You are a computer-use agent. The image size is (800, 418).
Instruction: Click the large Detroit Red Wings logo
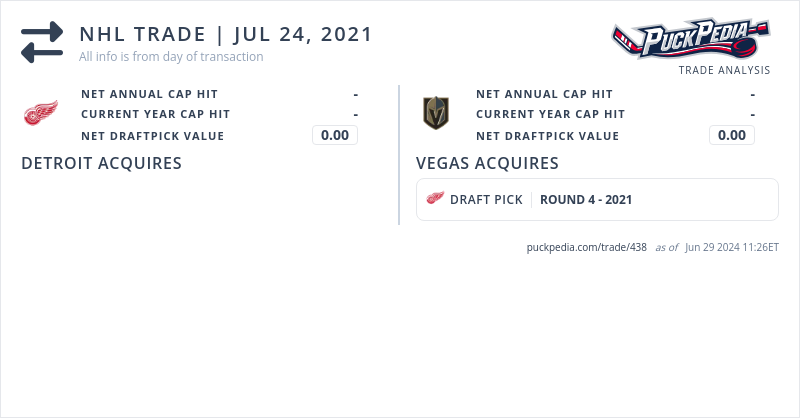coord(41,114)
